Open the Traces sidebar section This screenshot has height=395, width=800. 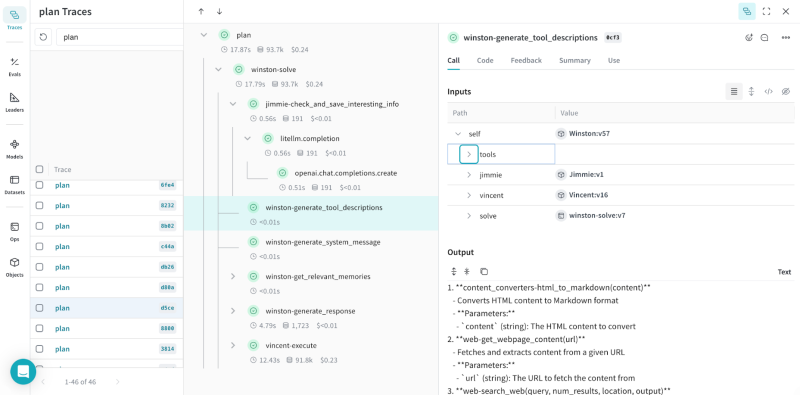(x=15, y=19)
